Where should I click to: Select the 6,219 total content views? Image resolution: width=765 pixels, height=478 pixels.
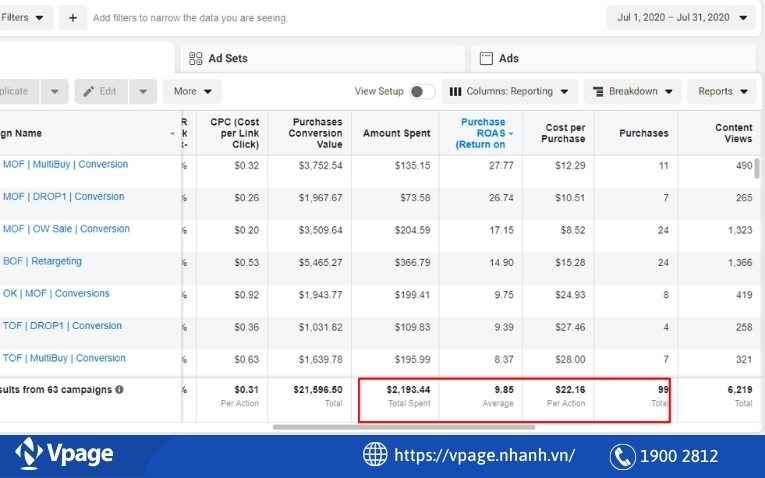[x=740, y=390]
